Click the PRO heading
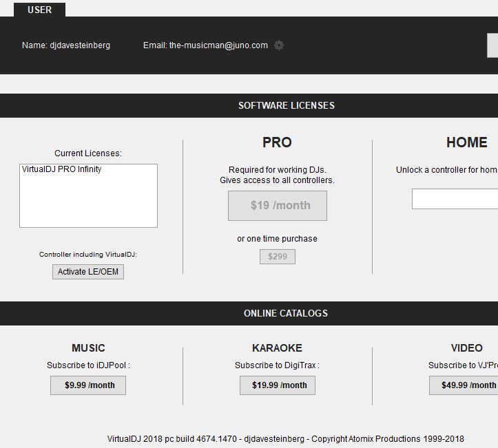498x448 pixels. pyautogui.click(x=277, y=142)
